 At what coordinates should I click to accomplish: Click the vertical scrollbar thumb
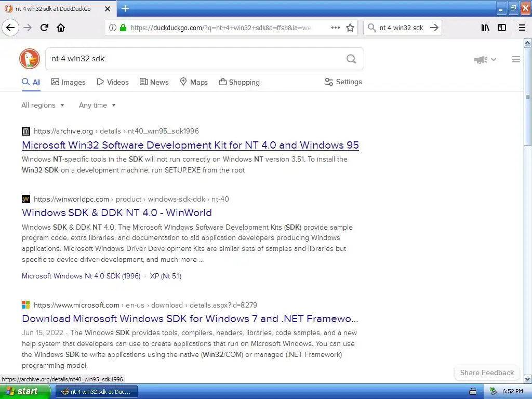[x=528, y=97]
